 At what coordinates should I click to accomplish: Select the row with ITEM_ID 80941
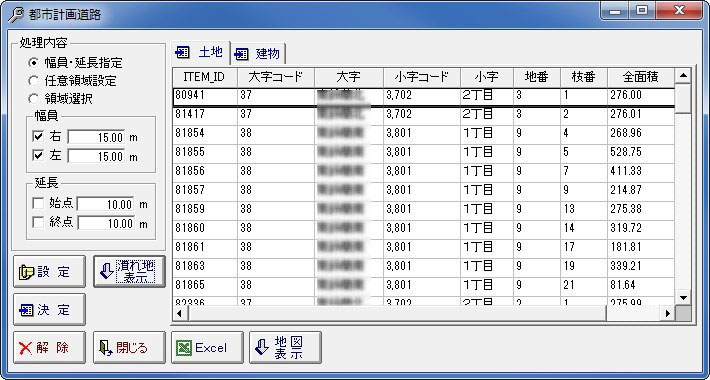click(424, 96)
